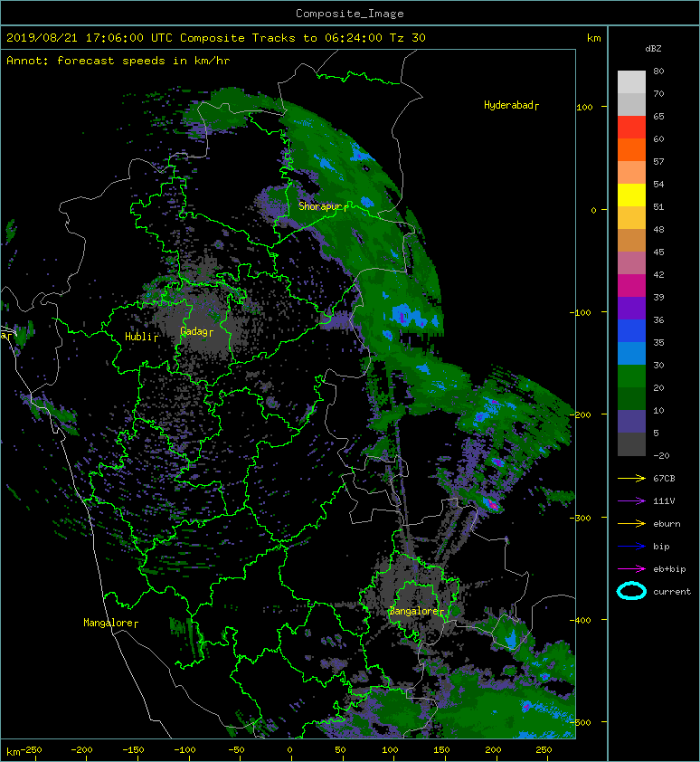Screen dimensions: 700x762
Task: Click the Hyderabad city label
Action: (511, 105)
